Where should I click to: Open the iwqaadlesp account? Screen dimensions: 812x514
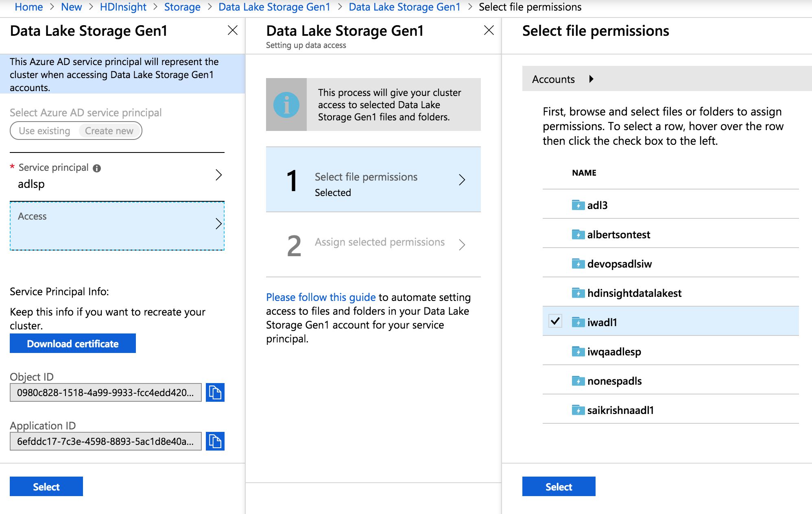click(614, 351)
